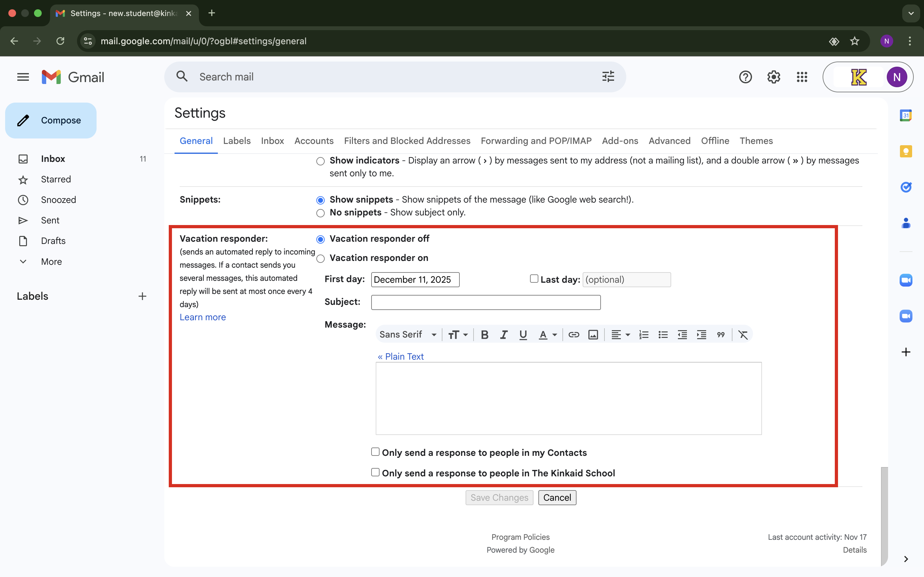Click the Learn more link
The width and height of the screenshot is (924, 577).
[203, 317]
